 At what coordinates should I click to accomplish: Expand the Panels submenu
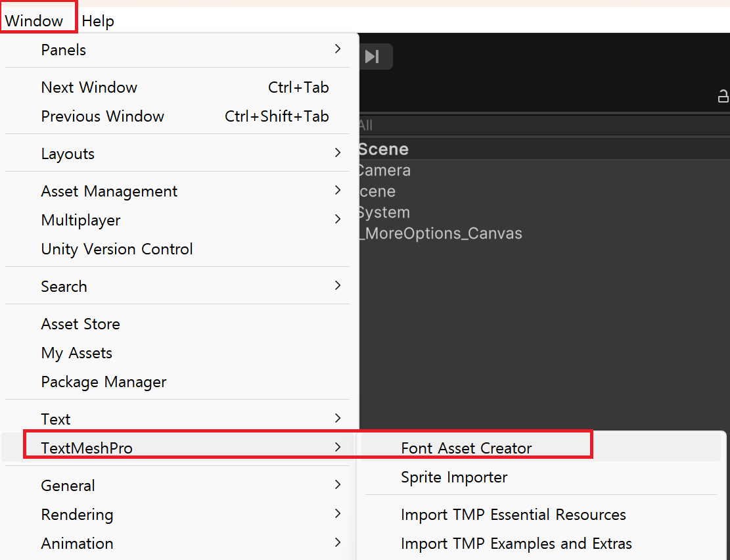[x=177, y=50]
